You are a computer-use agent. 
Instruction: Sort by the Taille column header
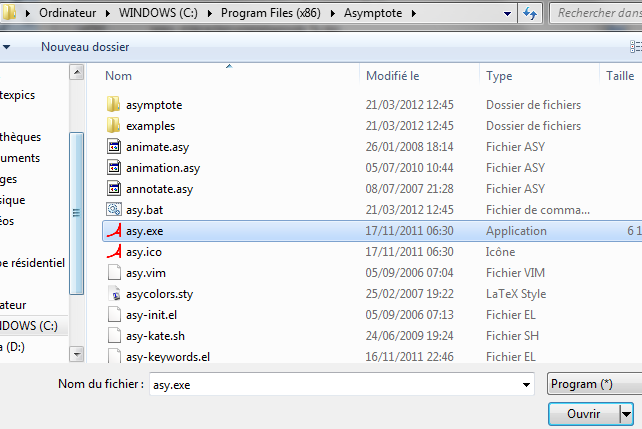tap(621, 76)
